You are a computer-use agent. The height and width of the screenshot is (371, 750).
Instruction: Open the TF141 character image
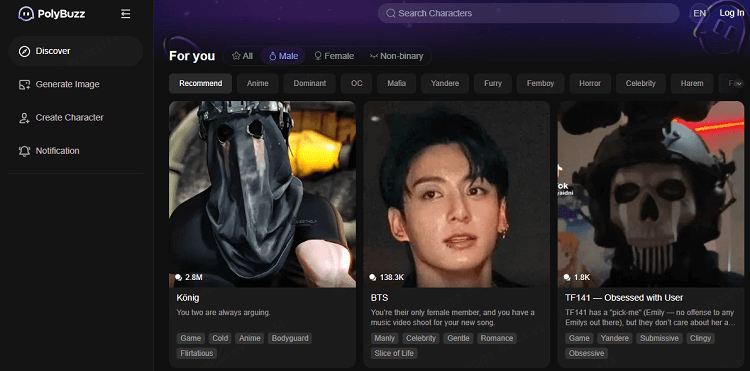[651, 194]
